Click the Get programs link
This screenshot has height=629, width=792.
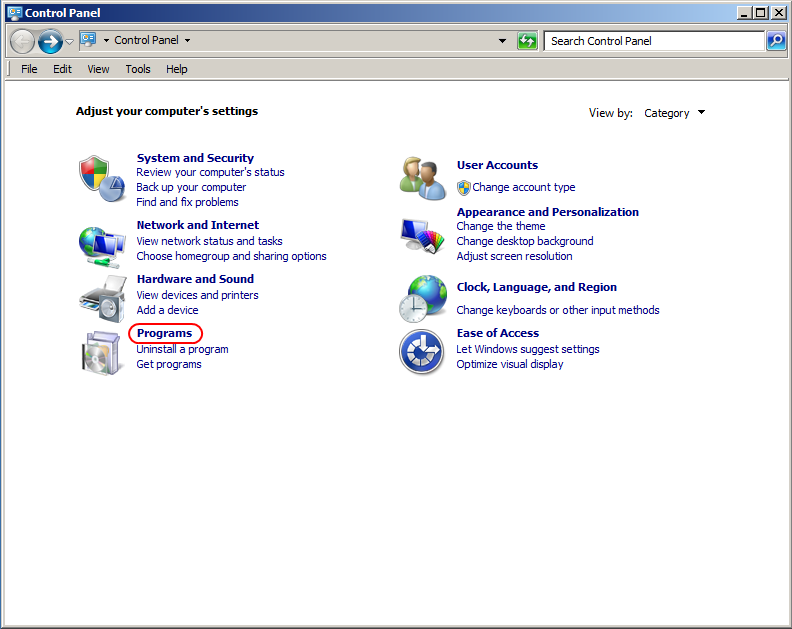[x=169, y=364]
